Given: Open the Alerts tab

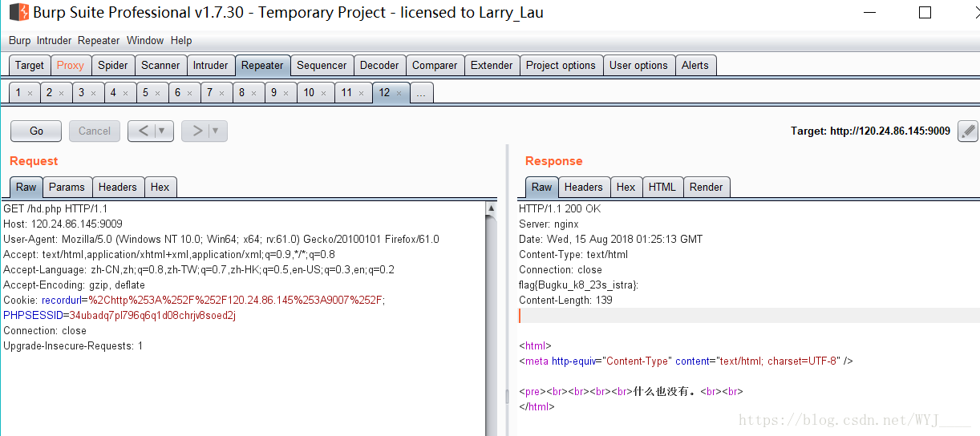Looking at the screenshot, I should 695,65.
